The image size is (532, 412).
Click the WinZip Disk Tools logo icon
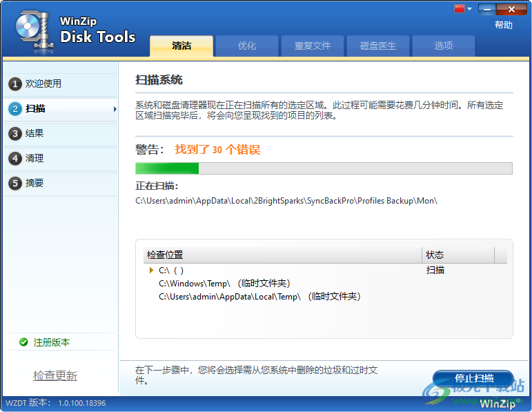35,31
